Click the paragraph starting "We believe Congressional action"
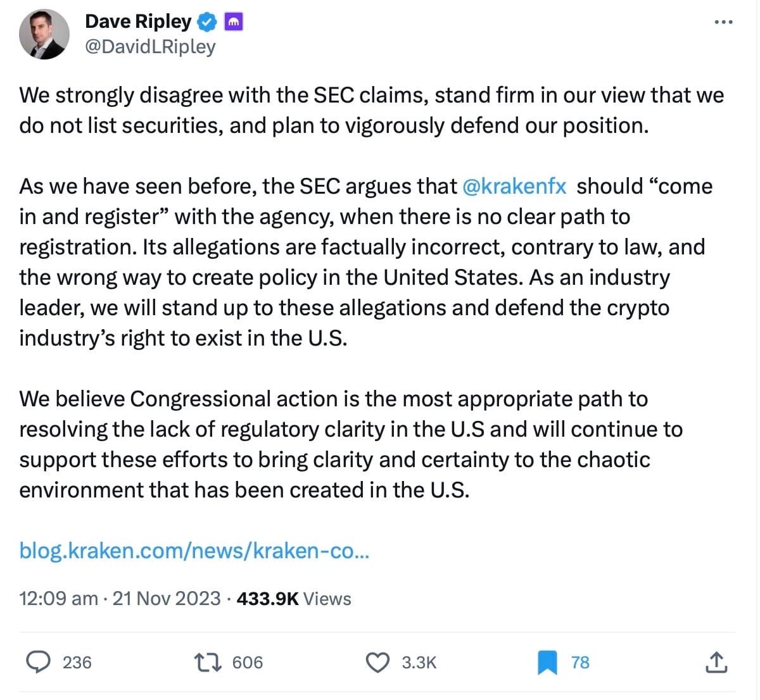The width and height of the screenshot is (760, 700). (x=350, y=444)
